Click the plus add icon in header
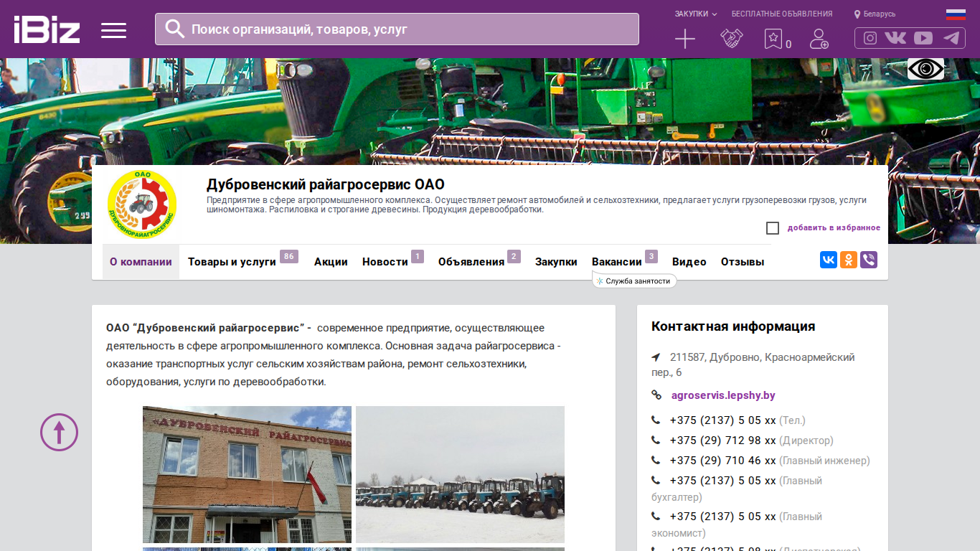This screenshot has width=980, height=551. pyautogui.click(x=685, y=39)
